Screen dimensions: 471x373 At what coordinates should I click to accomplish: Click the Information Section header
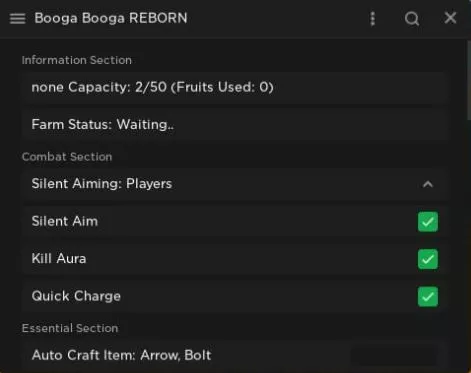[x=77, y=60]
